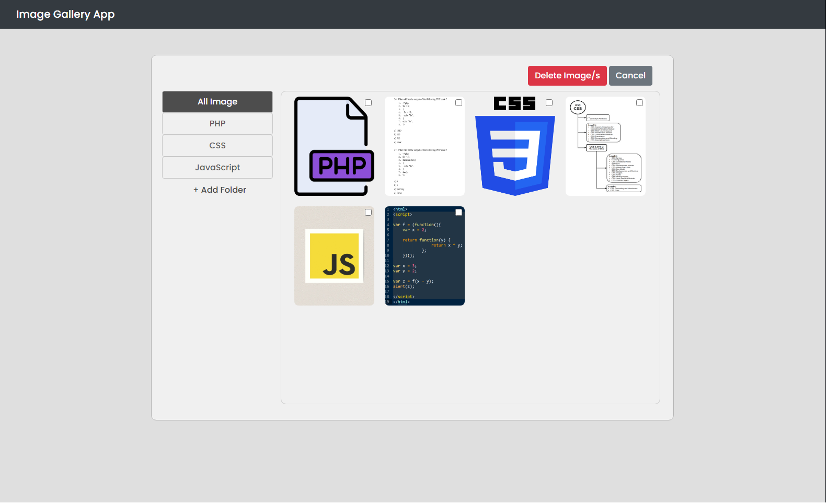Switch to the JavaScript folder
The image size is (827, 504).
217,168
